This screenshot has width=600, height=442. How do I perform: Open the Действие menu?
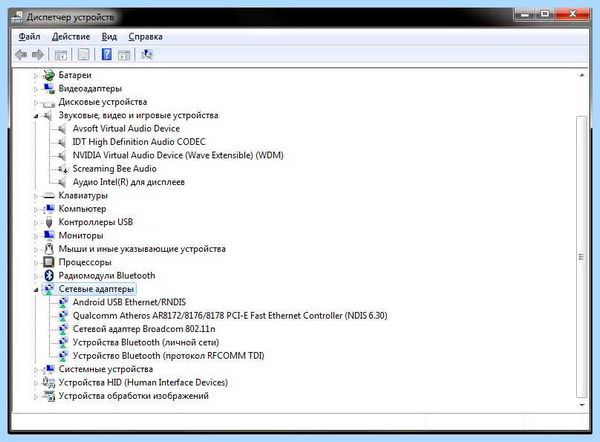71,37
